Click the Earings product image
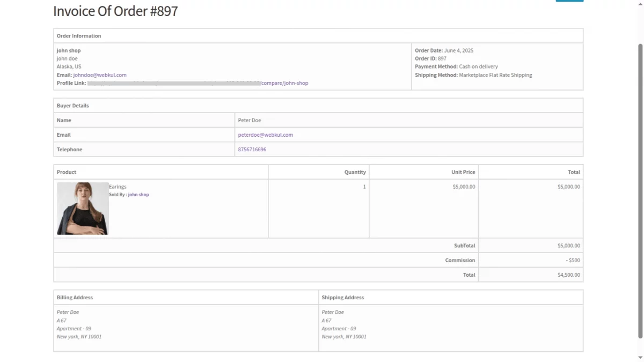Viewport: 644px width, 362px height. pyautogui.click(x=83, y=208)
